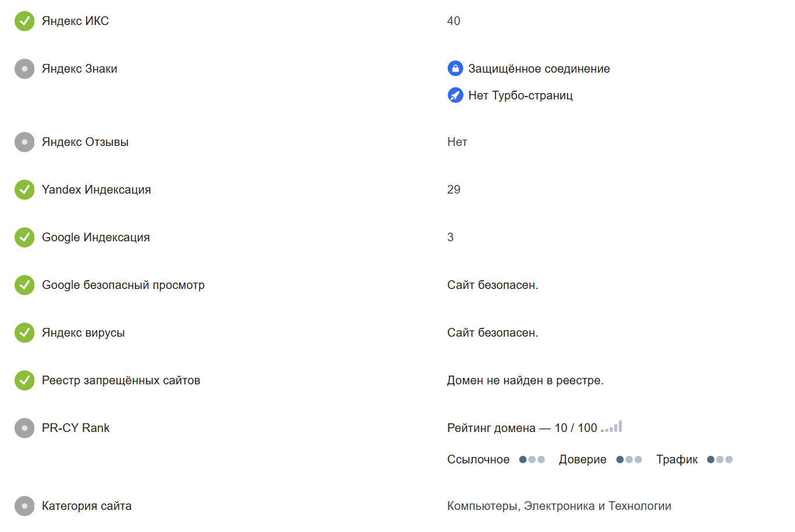Viewport: 795px width, 532px height.
Task: Click the Компьютеры, Электроника и Технологии category
Action: 559,506
